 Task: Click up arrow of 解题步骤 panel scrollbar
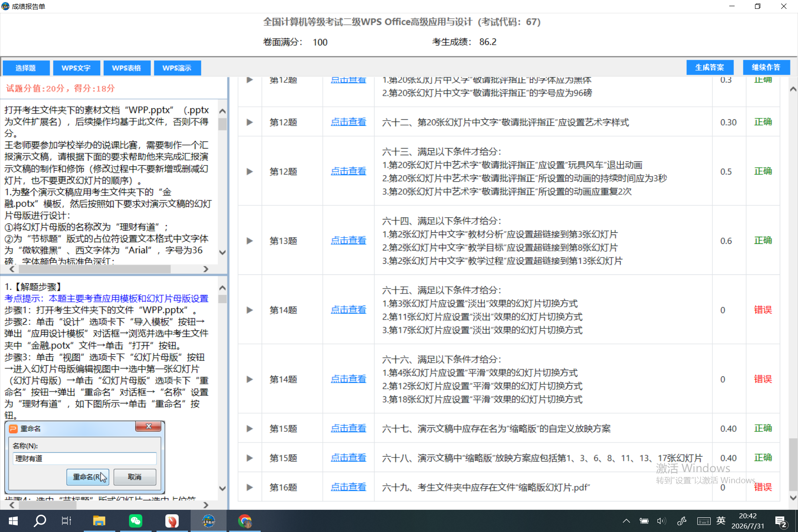(x=223, y=288)
